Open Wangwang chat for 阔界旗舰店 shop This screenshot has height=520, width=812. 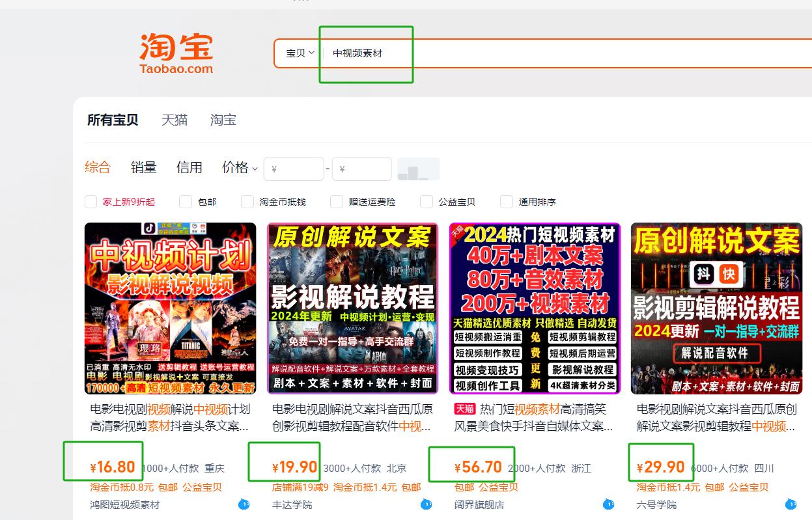pyautogui.click(x=609, y=504)
